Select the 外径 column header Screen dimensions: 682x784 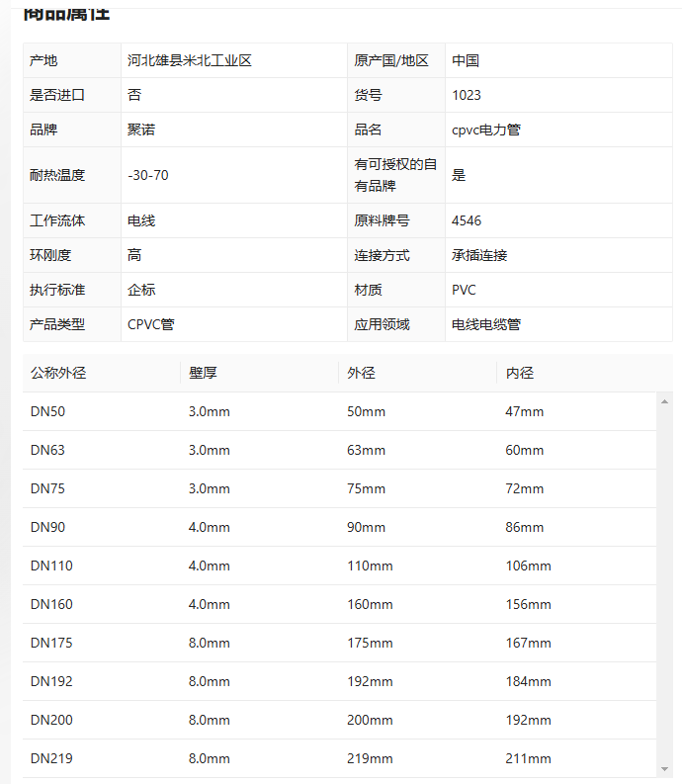[361, 373]
